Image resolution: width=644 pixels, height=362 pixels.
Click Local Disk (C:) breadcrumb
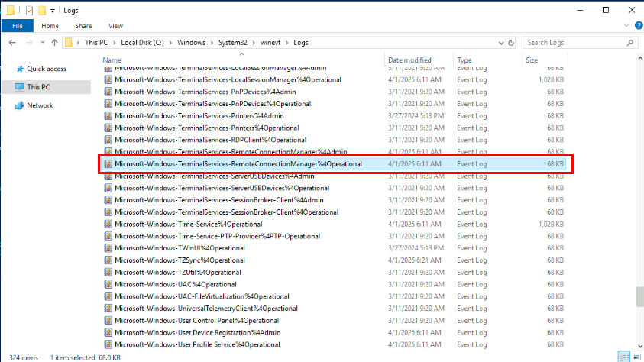click(x=142, y=43)
